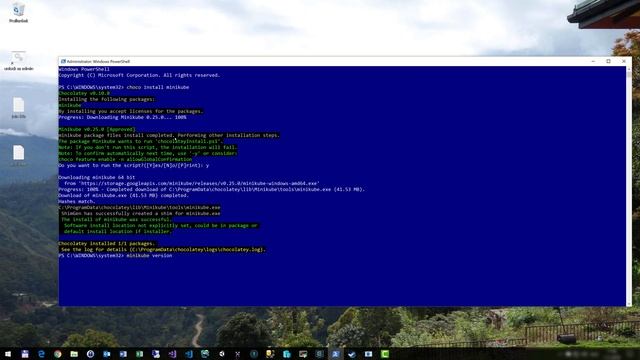The height and width of the screenshot is (360, 640).
Task: Click 'The install of minikube was successful.' line
Action: pos(116,219)
